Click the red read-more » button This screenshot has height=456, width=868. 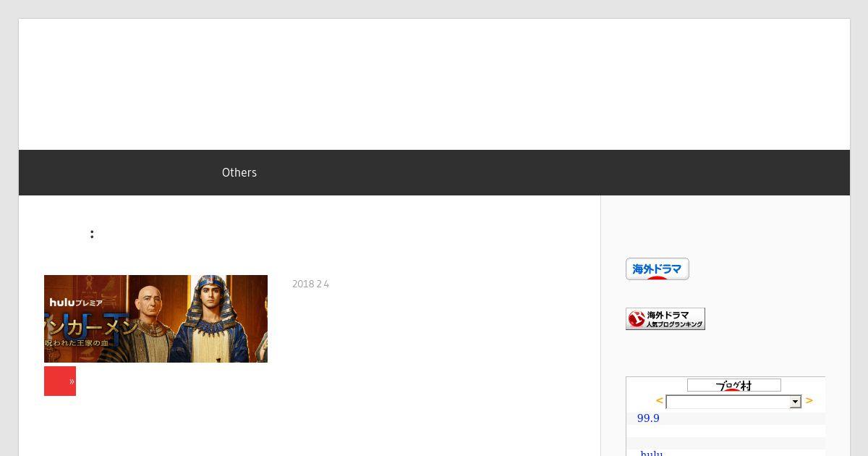click(x=60, y=381)
